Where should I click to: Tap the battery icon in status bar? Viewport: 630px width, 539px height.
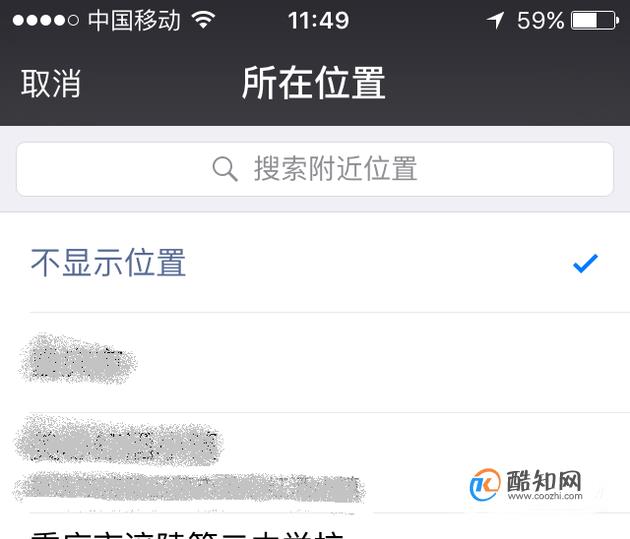pyautogui.click(x=595, y=20)
